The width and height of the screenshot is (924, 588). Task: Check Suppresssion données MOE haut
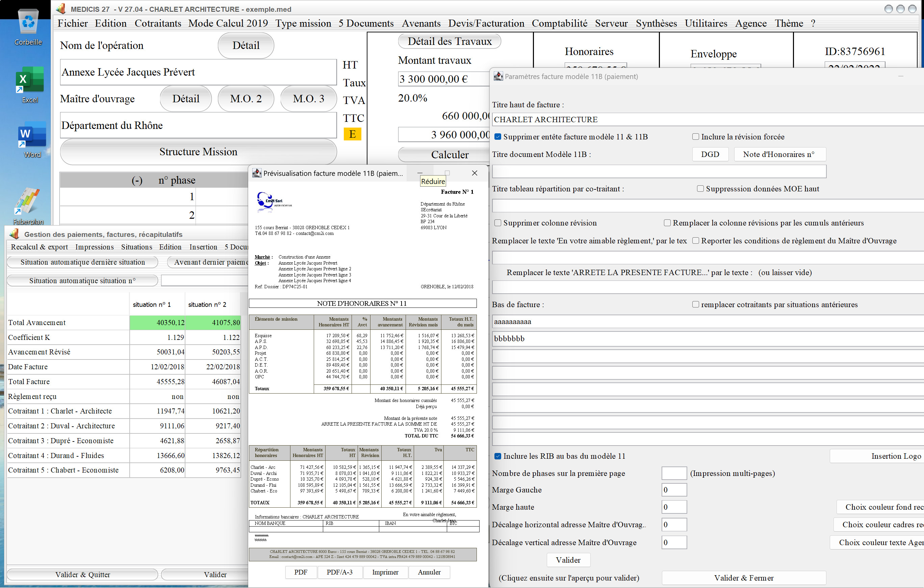(x=700, y=188)
